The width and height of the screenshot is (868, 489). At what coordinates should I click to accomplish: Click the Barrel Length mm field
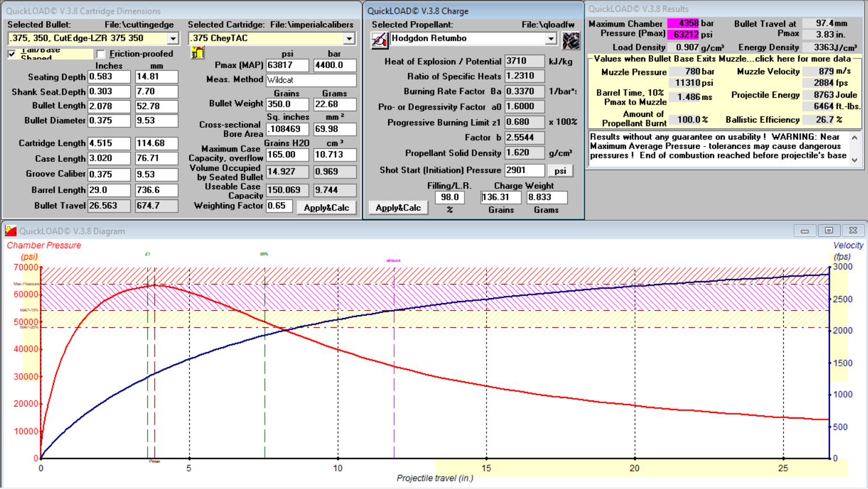tap(156, 190)
